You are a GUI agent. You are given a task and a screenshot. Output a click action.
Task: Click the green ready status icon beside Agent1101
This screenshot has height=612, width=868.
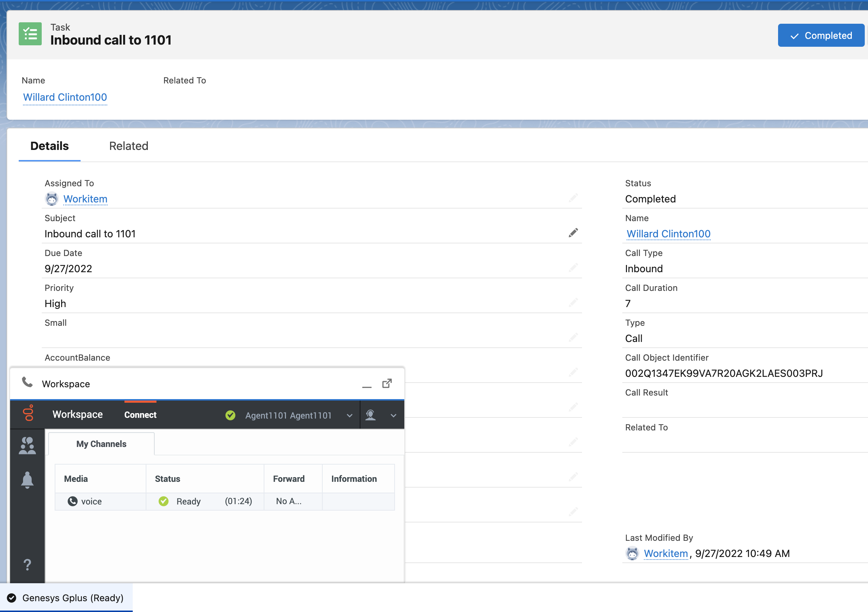point(230,415)
